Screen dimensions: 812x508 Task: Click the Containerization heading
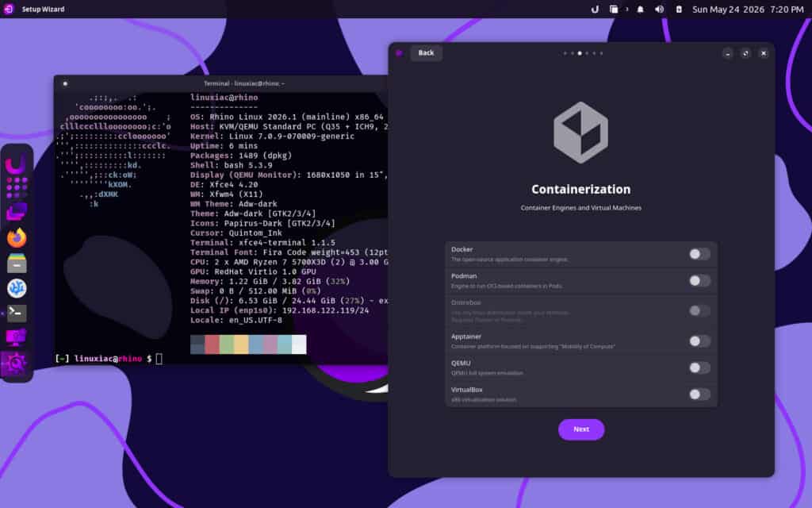point(581,189)
